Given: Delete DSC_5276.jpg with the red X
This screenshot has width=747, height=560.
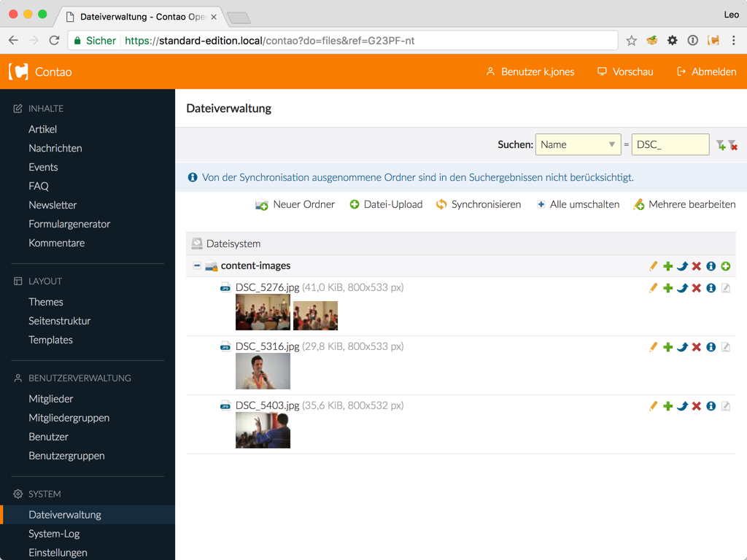Looking at the screenshot, I should (697, 288).
